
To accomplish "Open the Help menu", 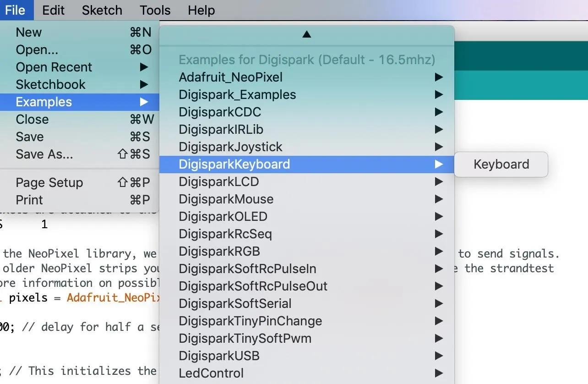I will point(201,10).
